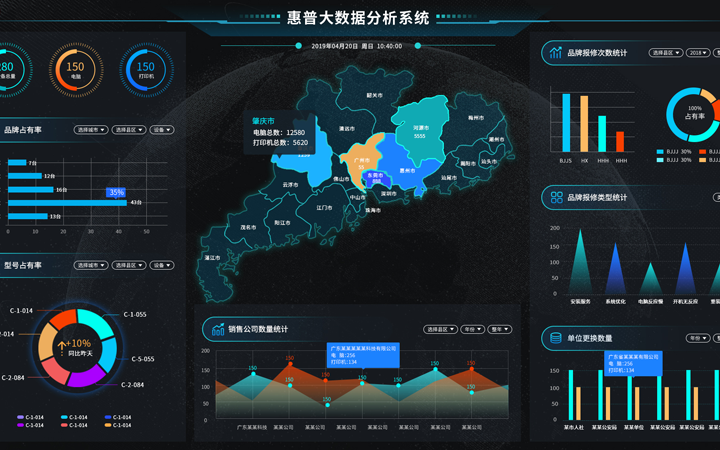The height and width of the screenshot is (450, 720).
Task: Click the 肇庆市 map tooltip title
Action: (x=263, y=121)
